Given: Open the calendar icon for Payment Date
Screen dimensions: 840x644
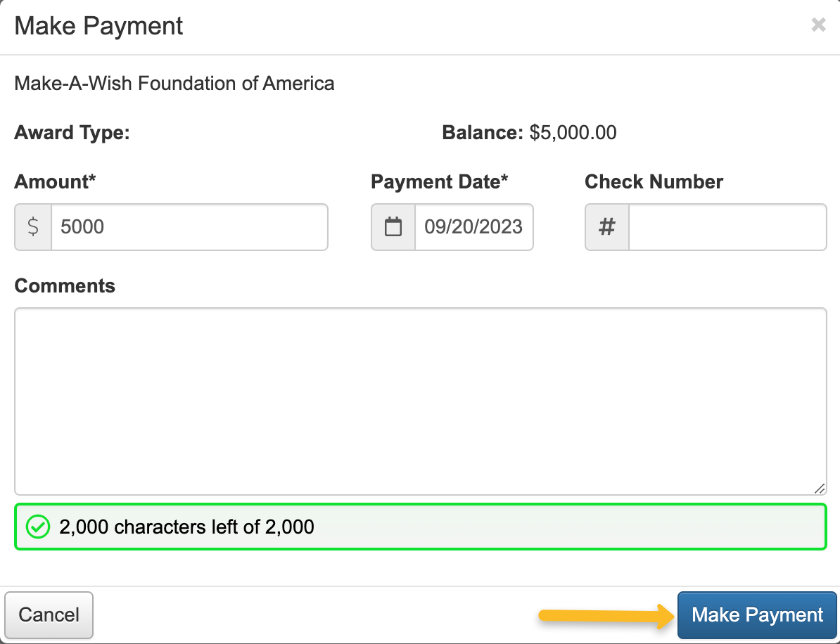Looking at the screenshot, I should pos(393,226).
